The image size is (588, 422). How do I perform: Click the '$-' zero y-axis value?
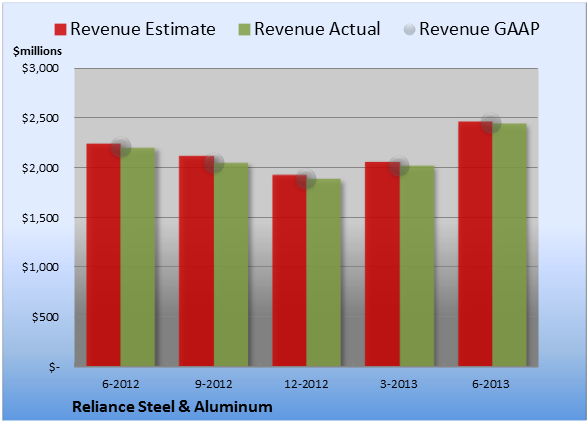coord(54,367)
